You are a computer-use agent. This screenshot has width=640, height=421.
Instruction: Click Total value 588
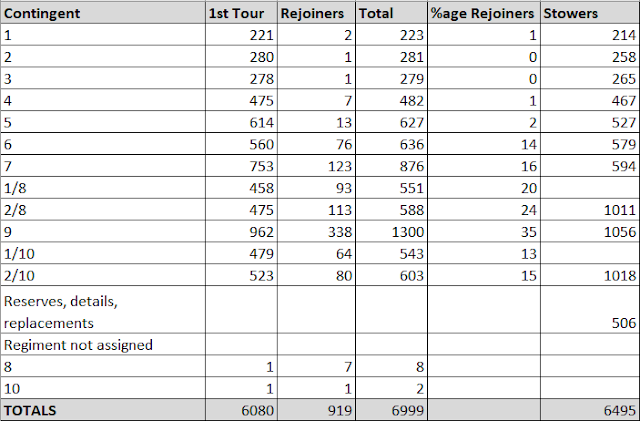411,210
